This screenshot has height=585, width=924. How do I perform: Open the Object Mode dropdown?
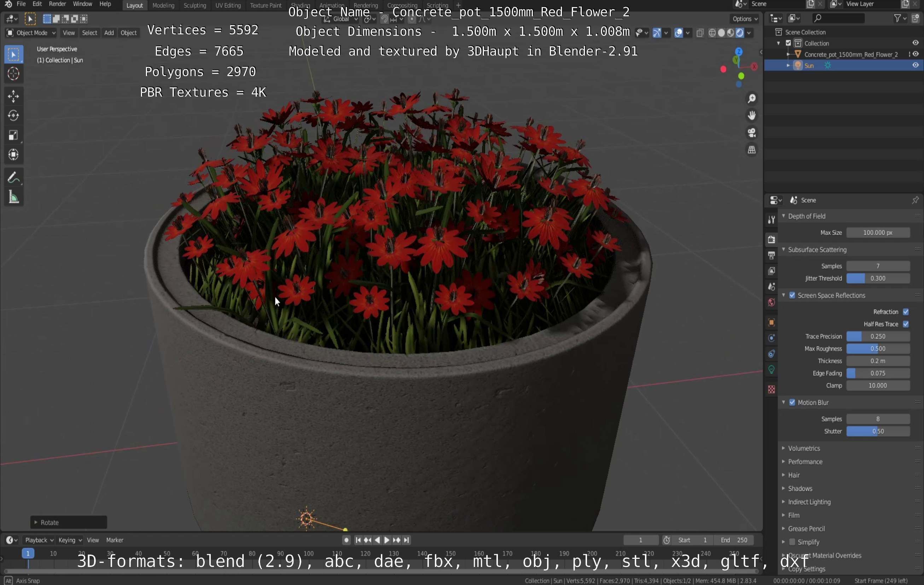(x=31, y=33)
